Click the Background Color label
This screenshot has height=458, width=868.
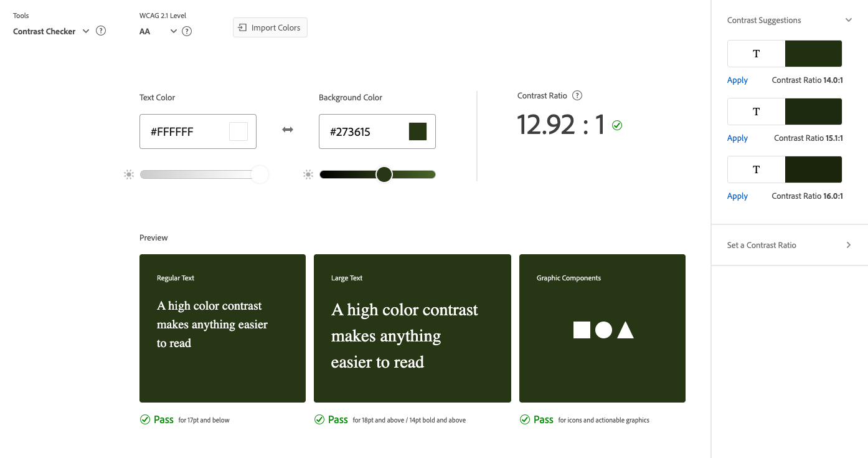click(351, 97)
